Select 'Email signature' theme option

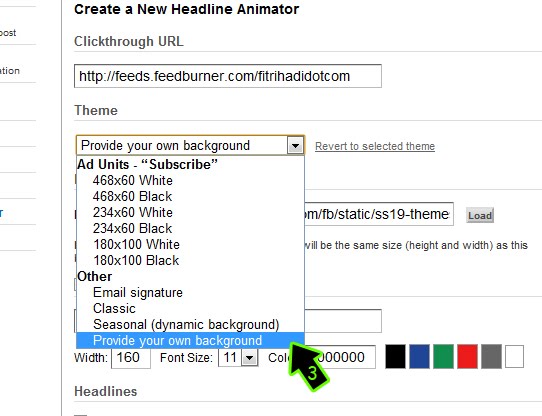(x=190, y=293)
